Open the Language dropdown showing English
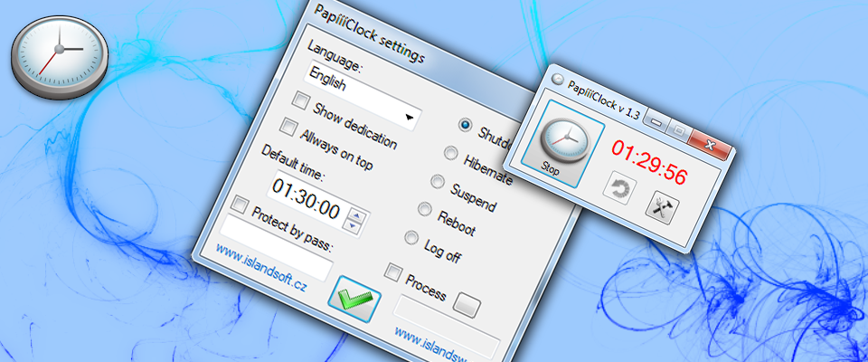This screenshot has height=362, width=868. coord(363,97)
